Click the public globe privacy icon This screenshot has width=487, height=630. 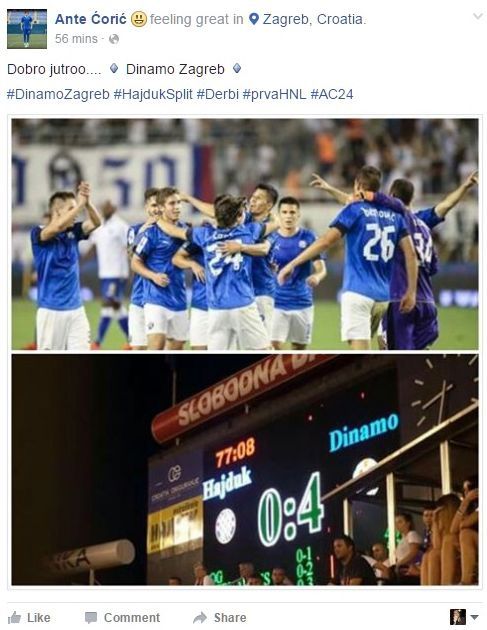[114, 39]
